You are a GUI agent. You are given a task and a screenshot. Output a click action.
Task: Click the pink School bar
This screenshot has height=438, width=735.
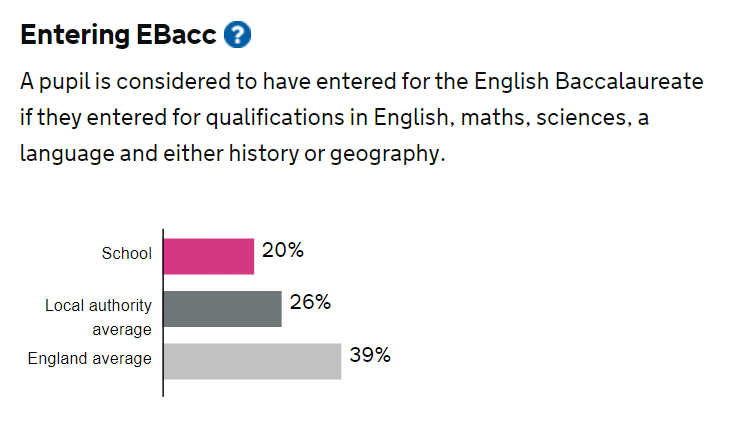(x=209, y=257)
